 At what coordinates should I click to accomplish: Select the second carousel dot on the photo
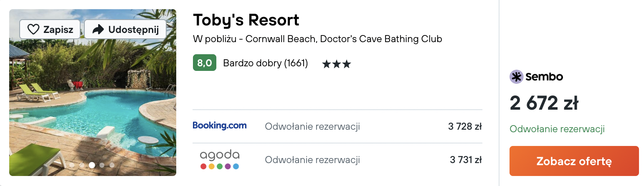coord(82,165)
